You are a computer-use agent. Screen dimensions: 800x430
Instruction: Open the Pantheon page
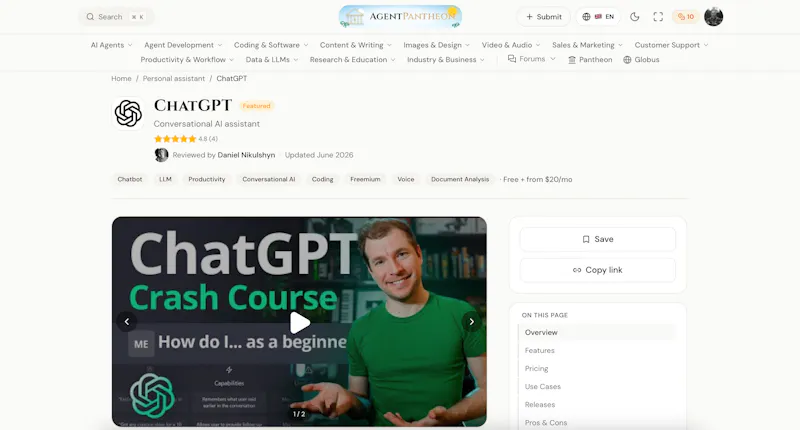(x=590, y=60)
